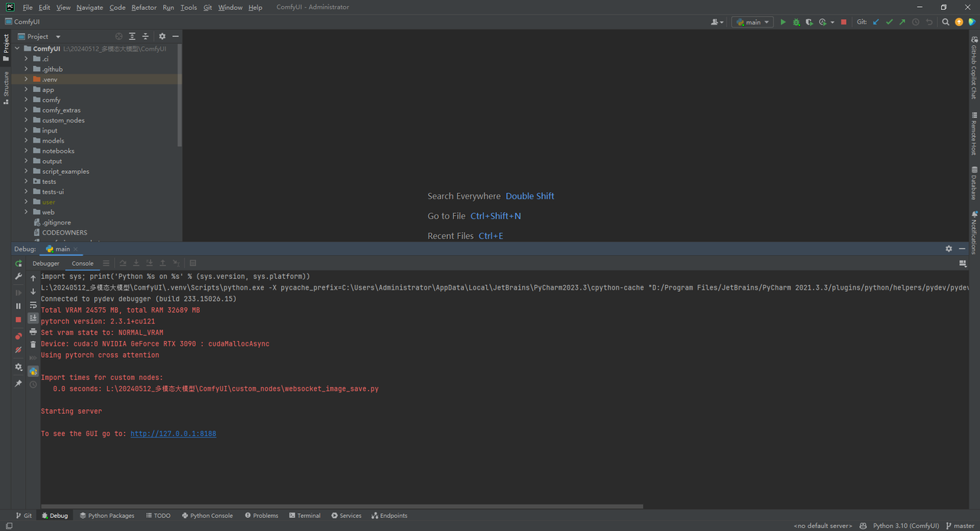This screenshot has height=531, width=980.
Task: Open the Navigate menu
Action: (x=90, y=7)
